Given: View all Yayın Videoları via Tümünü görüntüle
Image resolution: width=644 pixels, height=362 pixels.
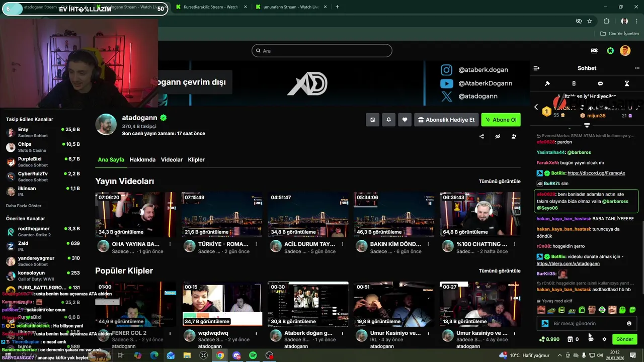Looking at the screenshot, I should click(500, 181).
